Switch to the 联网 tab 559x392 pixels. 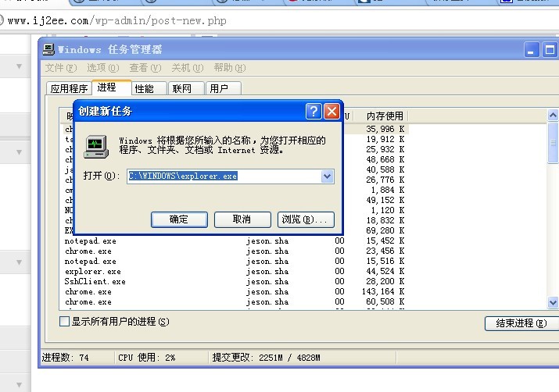pos(186,88)
